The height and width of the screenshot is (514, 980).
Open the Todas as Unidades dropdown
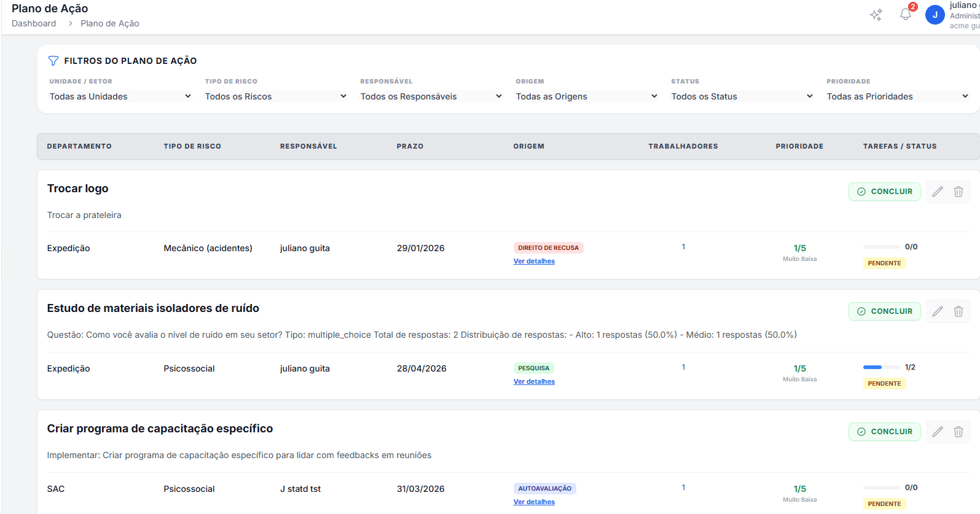tap(120, 96)
